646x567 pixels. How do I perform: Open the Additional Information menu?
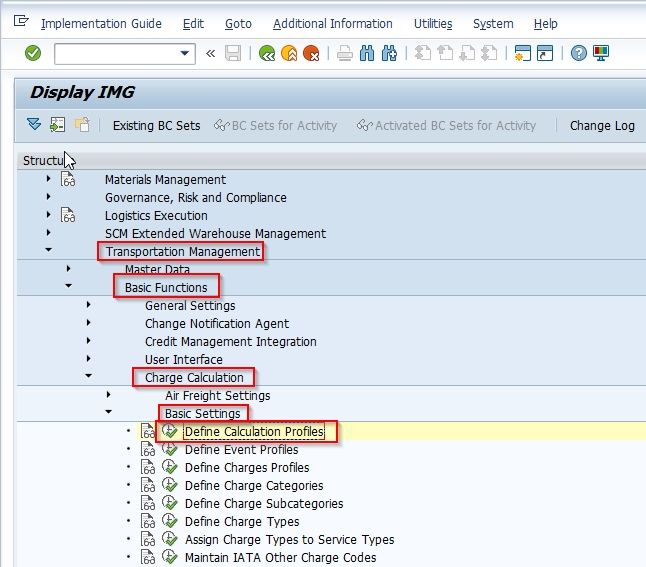[x=332, y=24]
